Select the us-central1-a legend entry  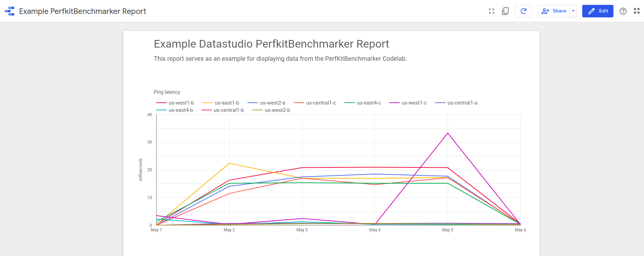click(x=457, y=103)
